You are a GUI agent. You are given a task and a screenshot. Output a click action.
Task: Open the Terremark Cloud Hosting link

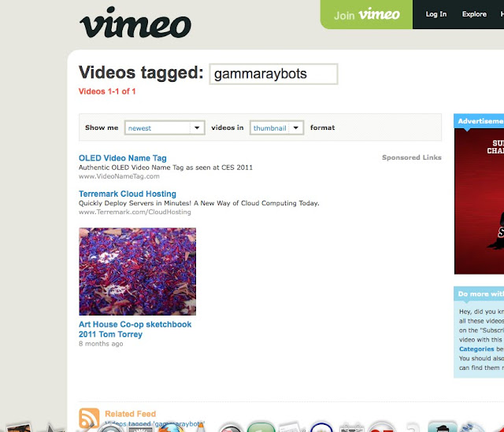pyautogui.click(x=128, y=194)
